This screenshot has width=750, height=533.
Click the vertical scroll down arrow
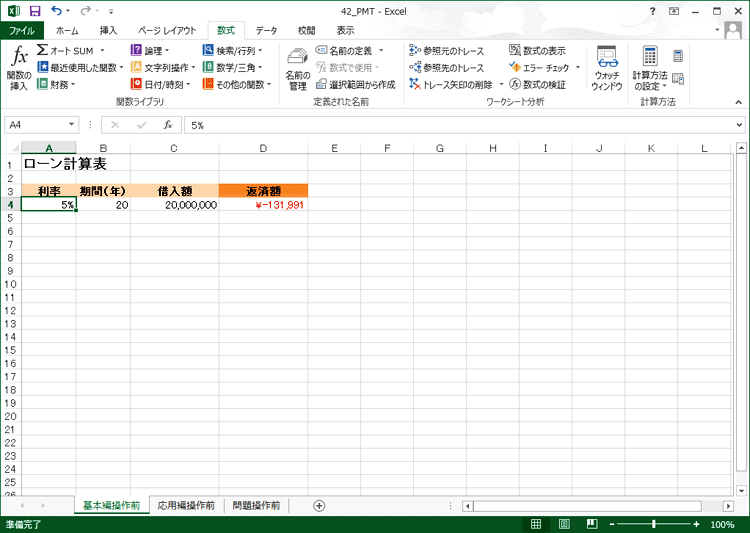741,490
